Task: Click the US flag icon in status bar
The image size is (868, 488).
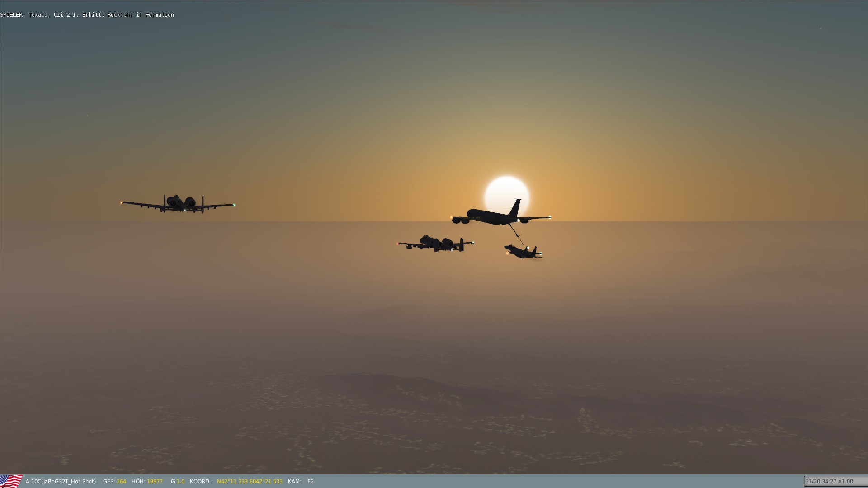Action: point(11,481)
